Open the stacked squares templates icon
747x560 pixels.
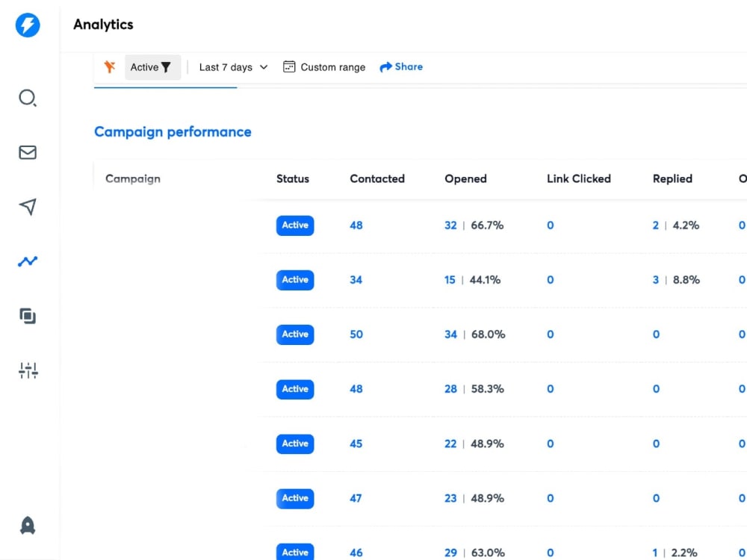click(28, 316)
